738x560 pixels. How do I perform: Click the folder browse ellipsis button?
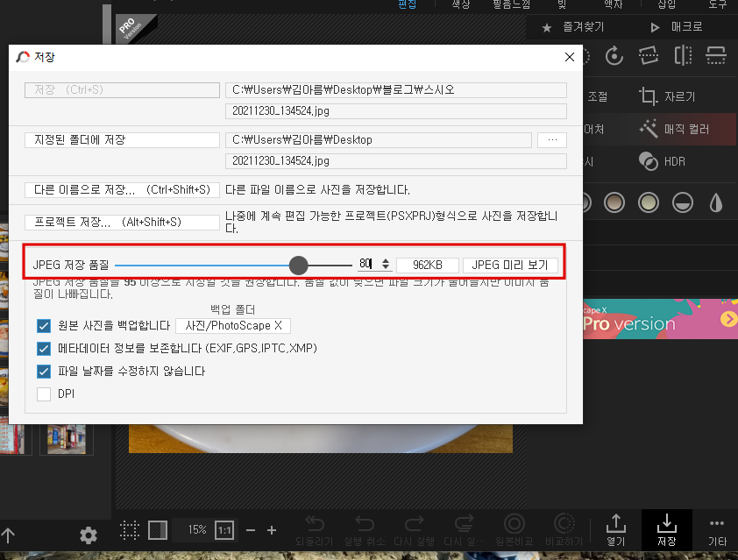pos(550,138)
